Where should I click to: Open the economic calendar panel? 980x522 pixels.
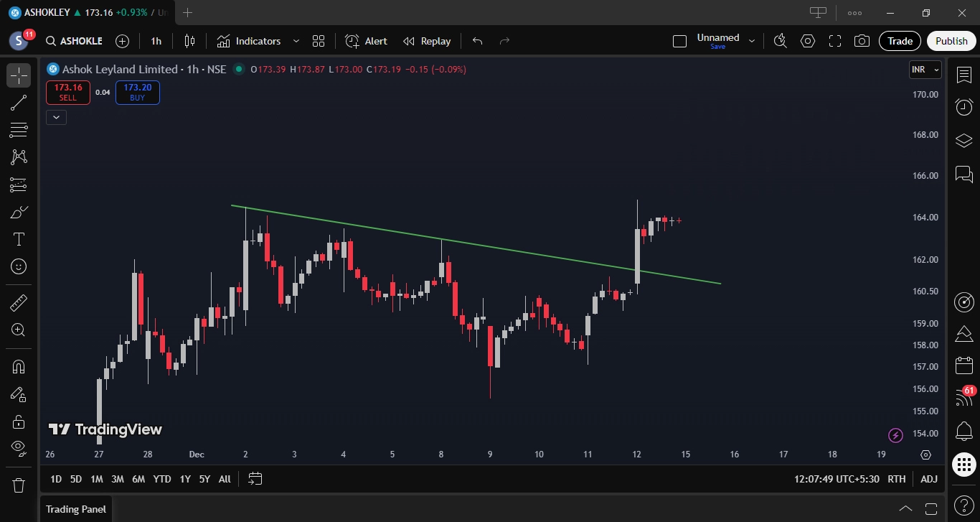point(964,365)
